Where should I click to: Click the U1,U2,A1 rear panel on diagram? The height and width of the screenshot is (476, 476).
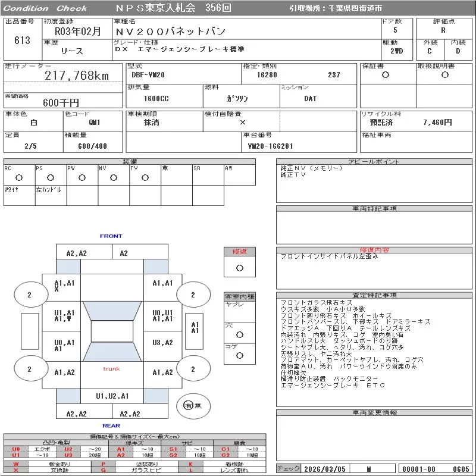tap(112, 396)
